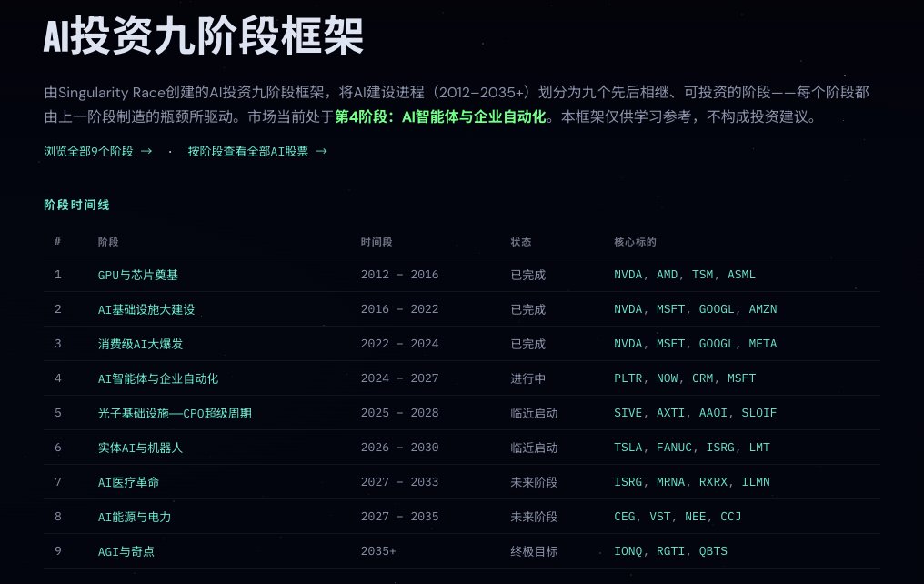Click the 状态 column header
Screen dimensions: 924x584
click(521, 242)
